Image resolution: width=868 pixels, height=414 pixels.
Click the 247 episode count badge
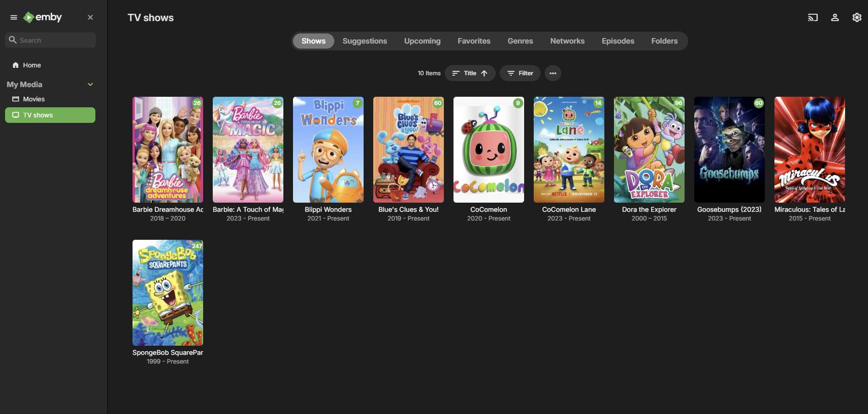coord(197,246)
